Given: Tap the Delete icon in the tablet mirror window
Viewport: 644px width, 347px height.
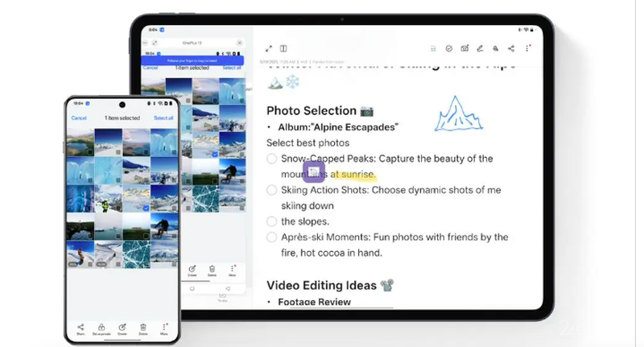Looking at the screenshot, I should point(212,271).
